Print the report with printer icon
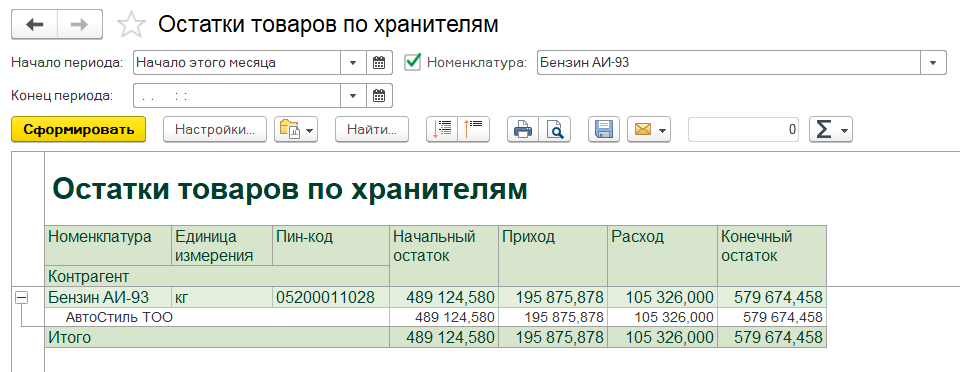Image resolution: width=960 pixels, height=372 pixels. [523, 129]
